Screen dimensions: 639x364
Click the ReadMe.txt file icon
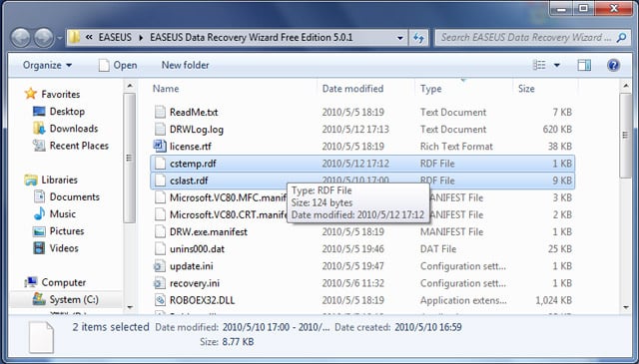coord(160,112)
